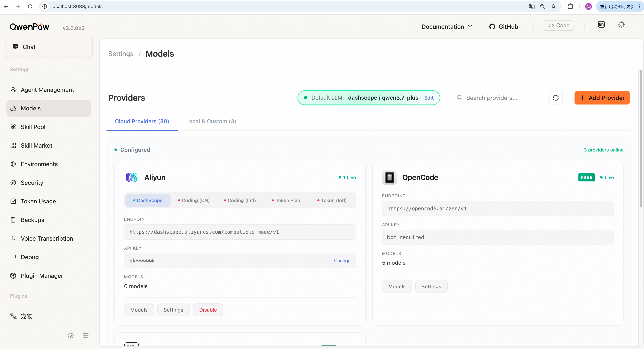Click the site info icon in address bar
The width and height of the screenshot is (644, 349).
click(x=44, y=6)
